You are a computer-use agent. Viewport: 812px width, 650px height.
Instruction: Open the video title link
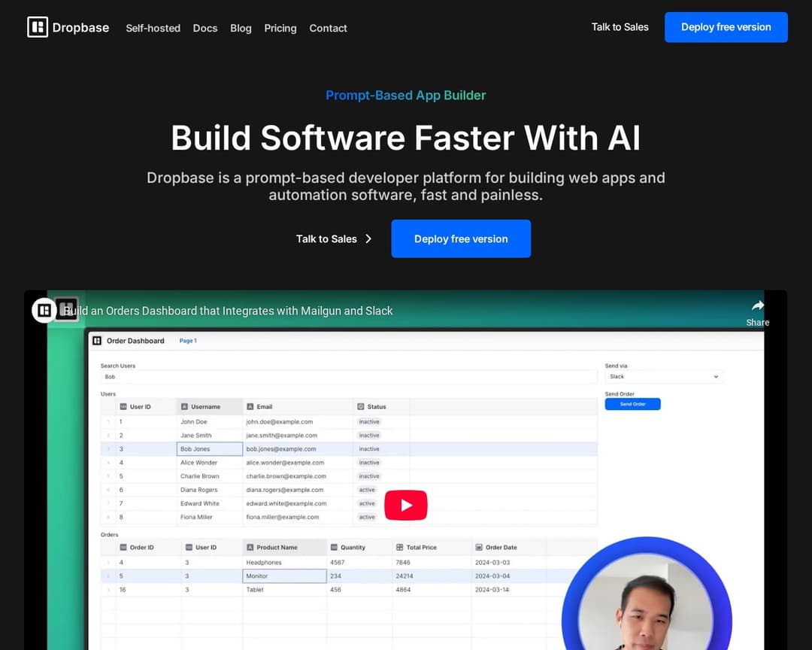[228, 311]
